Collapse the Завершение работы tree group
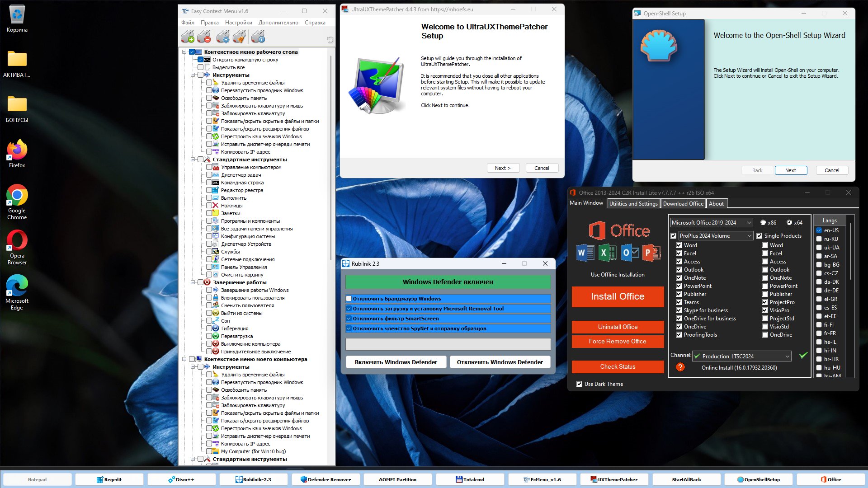 (x=193, y=282)
